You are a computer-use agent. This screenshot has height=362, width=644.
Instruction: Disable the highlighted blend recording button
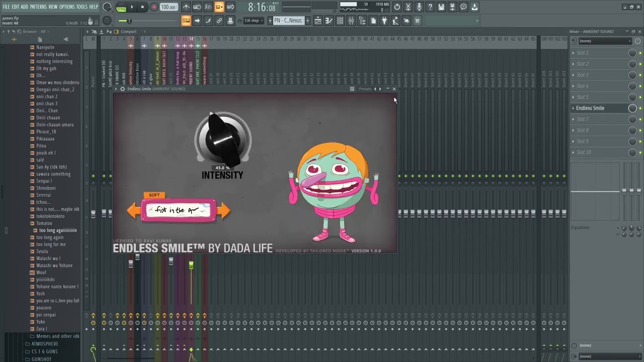(x=219, y=7)
